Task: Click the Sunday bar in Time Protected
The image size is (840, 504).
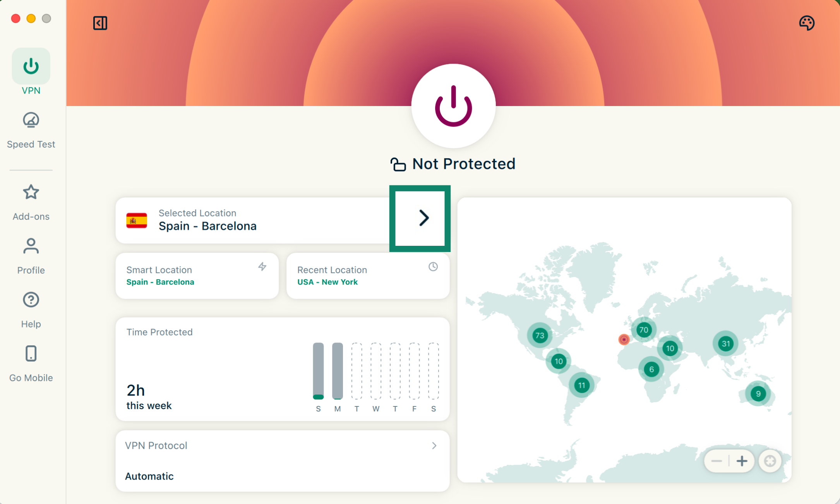Action: tap(318, 371)
